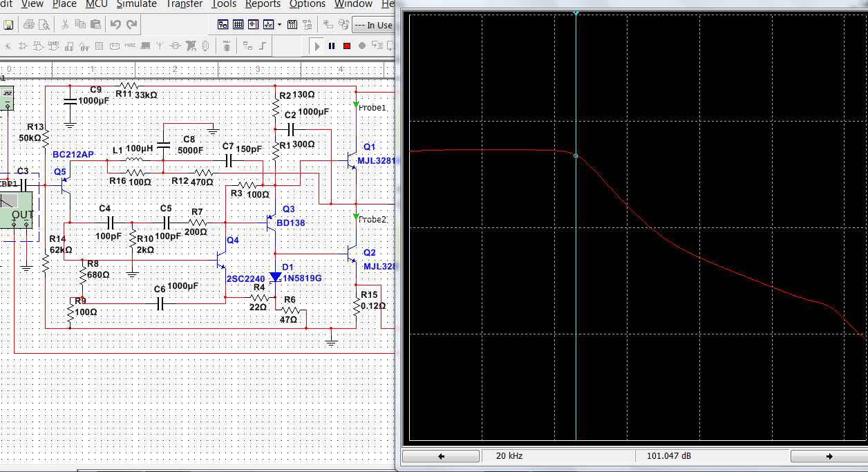868x472 pixels.
Task: Undo the last action
Action: 115,25
